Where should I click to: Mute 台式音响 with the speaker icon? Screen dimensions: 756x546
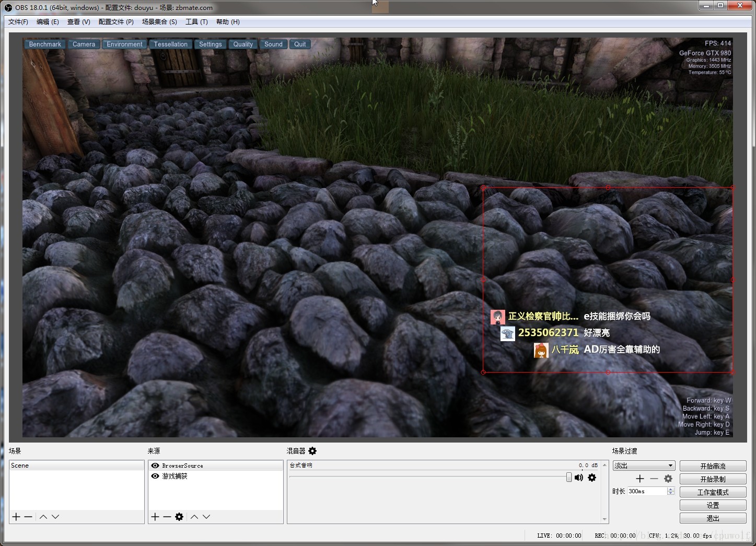[579, 478]
